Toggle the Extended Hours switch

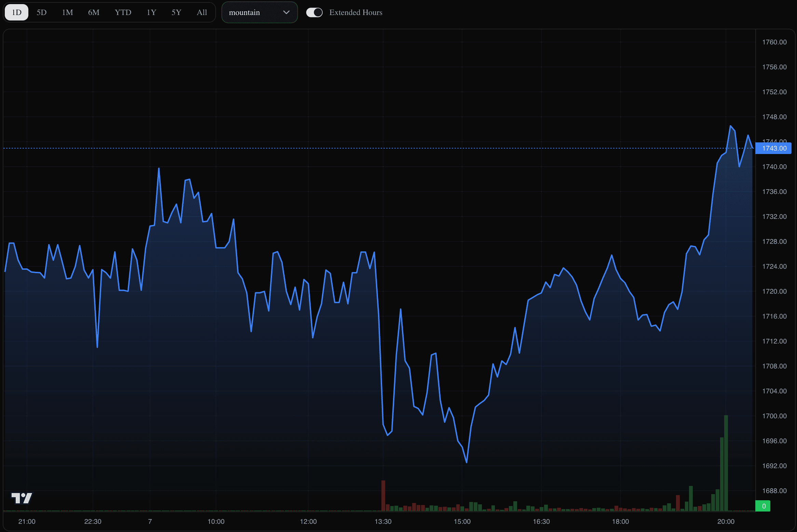[314, 13]
